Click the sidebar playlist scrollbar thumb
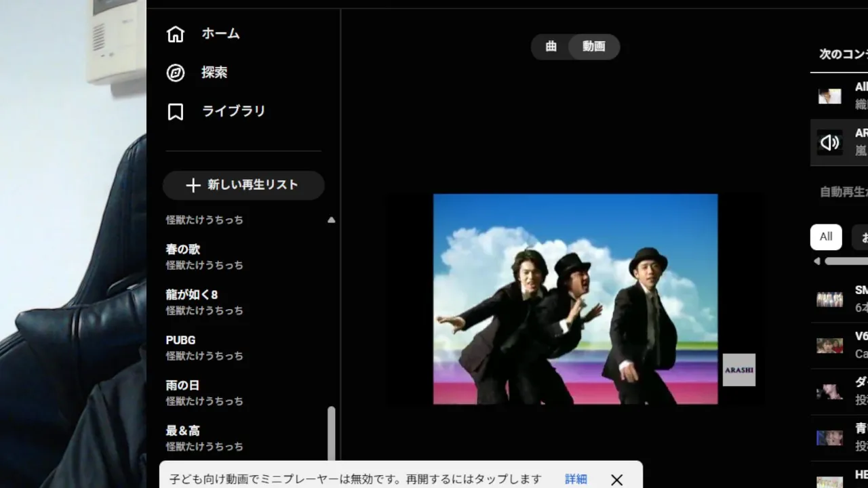868x488 pixels. tap(332, 434)
